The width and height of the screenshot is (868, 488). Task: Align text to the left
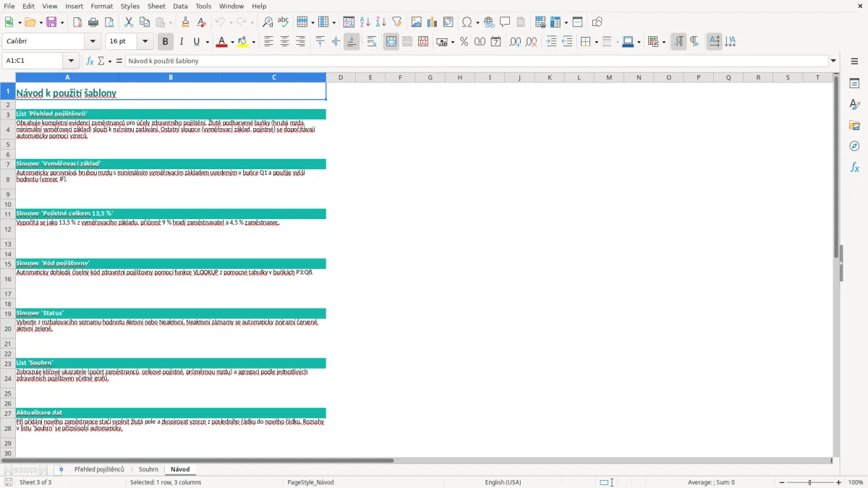click(269, 42)
